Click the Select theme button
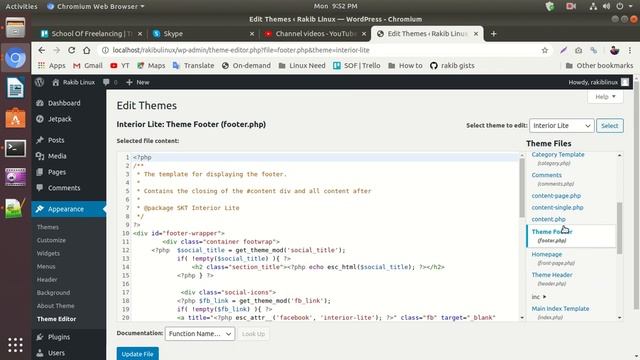 pyautogui.click(x=609, y=125)
